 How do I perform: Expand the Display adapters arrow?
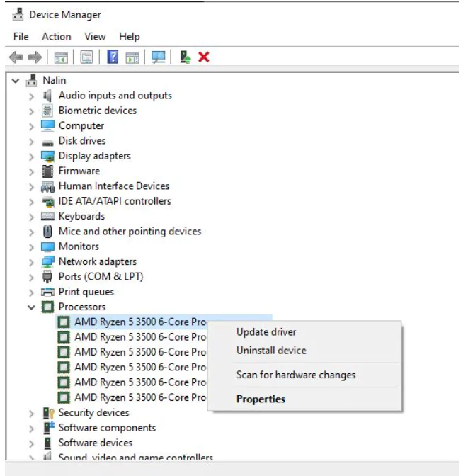(x=31, y=157)
